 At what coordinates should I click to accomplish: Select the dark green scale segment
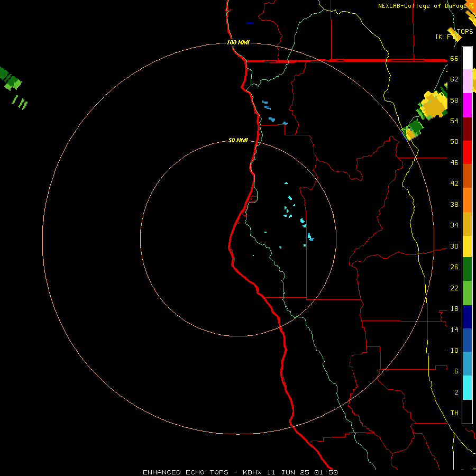pyautogui.click(x=467, y=269)
